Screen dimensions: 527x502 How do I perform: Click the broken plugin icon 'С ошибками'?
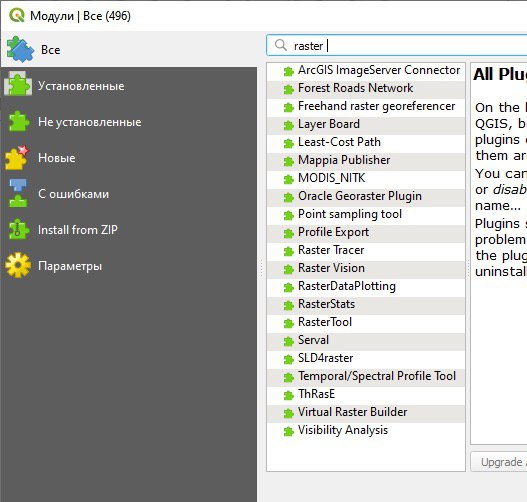coord(18,193)
